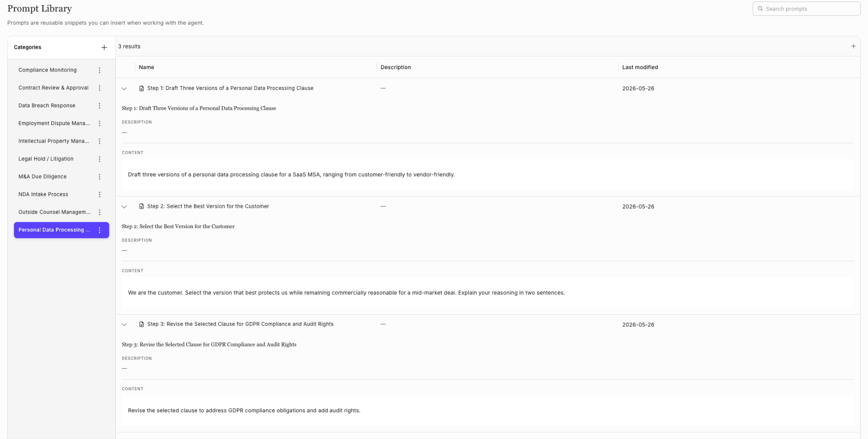Focus the Search prompts field

[x=806, y=9]
